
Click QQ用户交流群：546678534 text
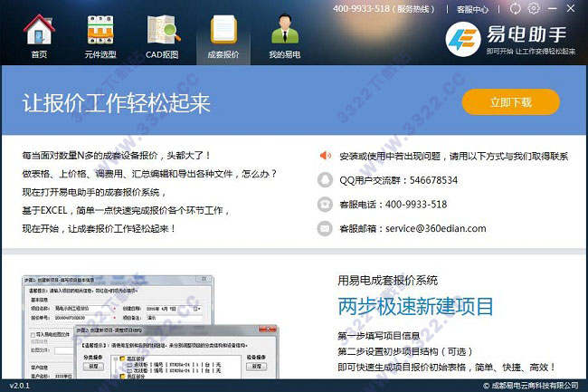click(x=398, y=180)
